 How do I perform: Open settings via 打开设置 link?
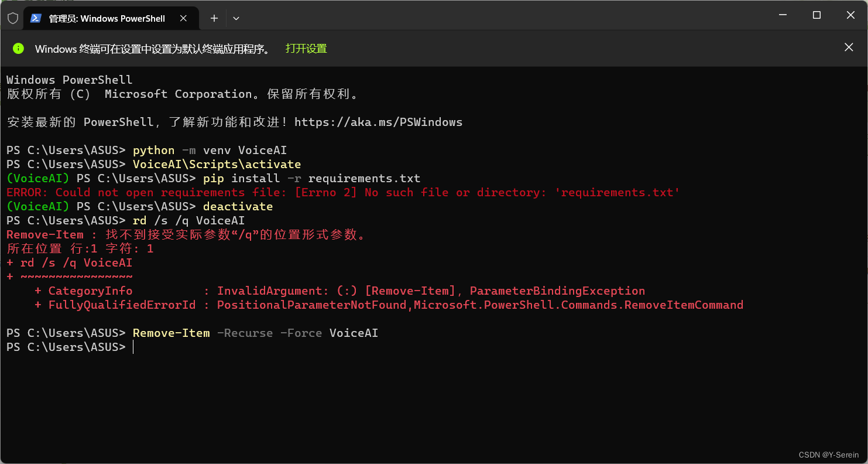(306, 49)
